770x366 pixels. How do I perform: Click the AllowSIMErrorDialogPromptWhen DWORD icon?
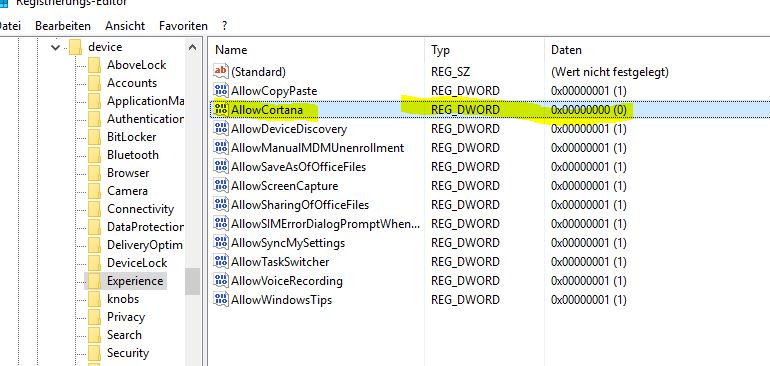(x=221, y=224)
